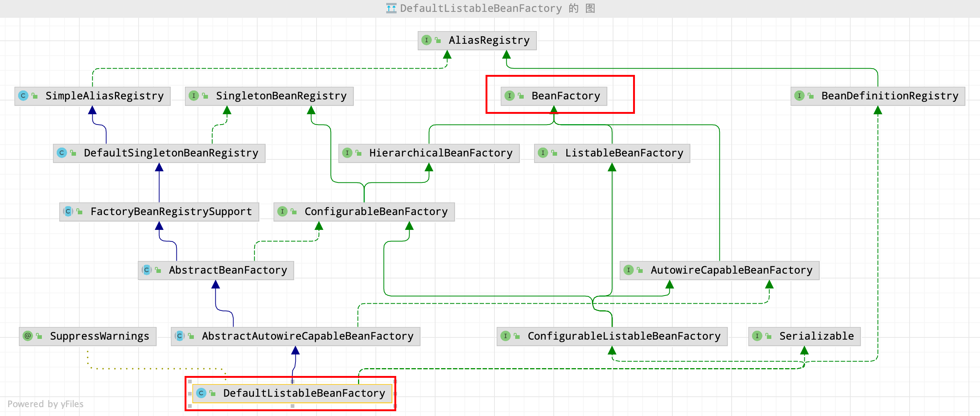This screenshot has height=416, width=980.
Task: Select the DefaultSingletonBeanRegistry node
Action: tap(159, 153)
